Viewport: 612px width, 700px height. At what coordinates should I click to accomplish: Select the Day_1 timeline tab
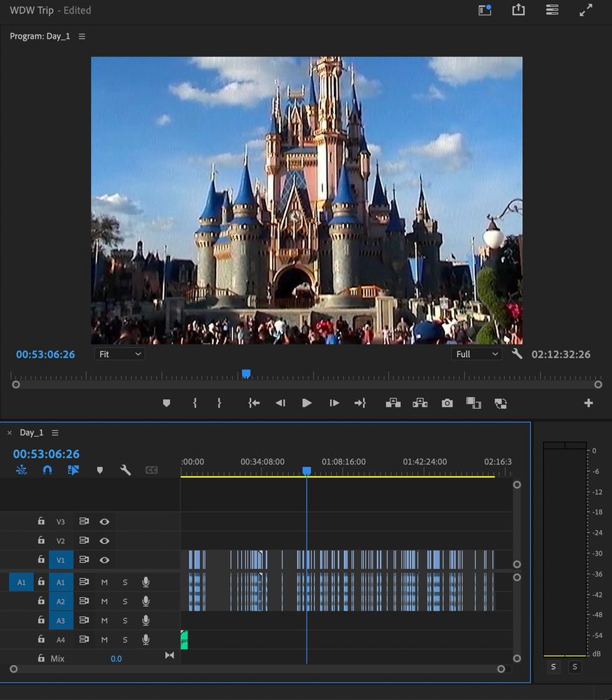[31, 433]
